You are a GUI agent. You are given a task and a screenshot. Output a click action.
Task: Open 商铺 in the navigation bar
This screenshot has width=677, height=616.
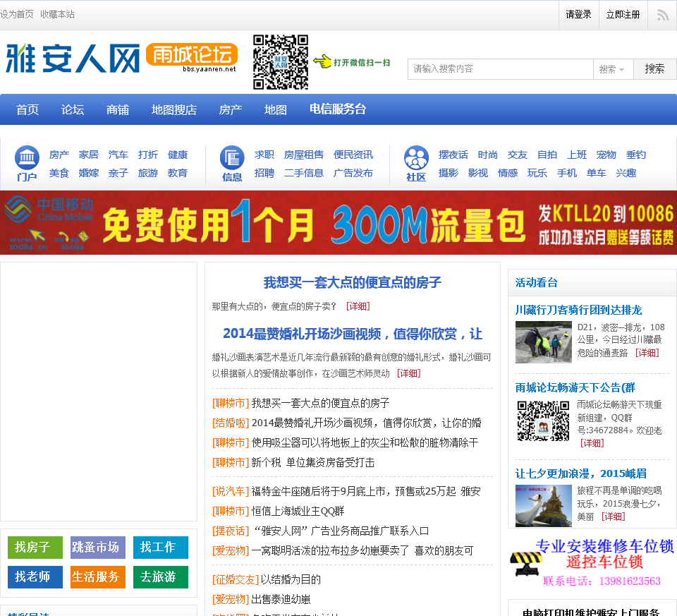pyautogui.click(x=118, y=109)
